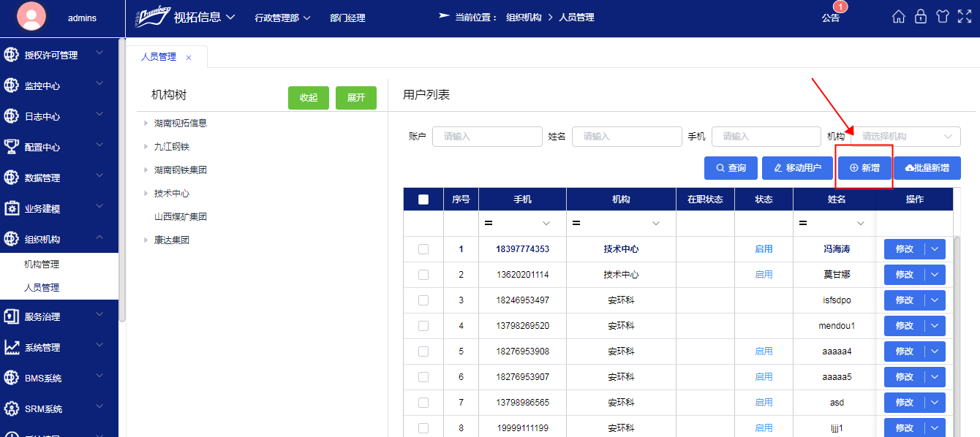Open 人员管理 submenu item
This screenshot has width=980, height=437.
(42, 288)
